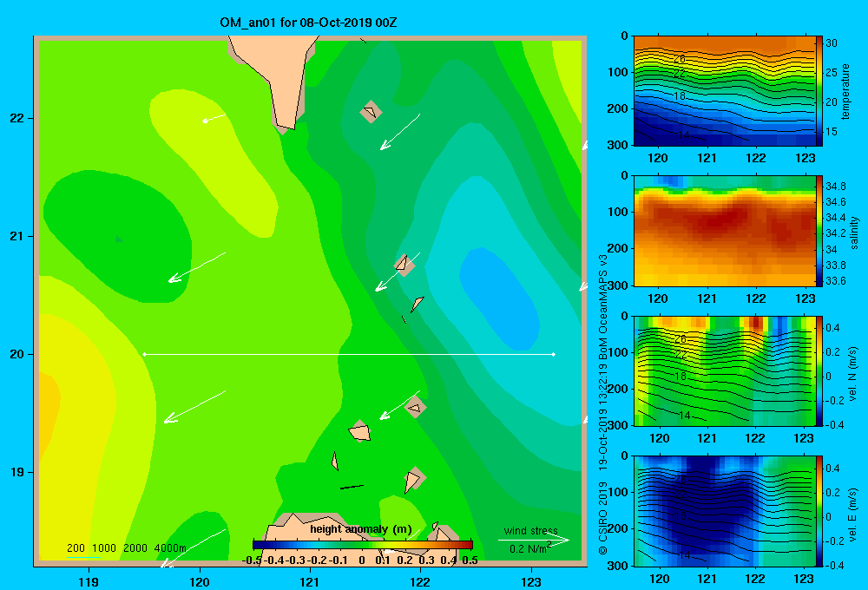Image resolution: width=868 pixels, height=590 pixels.
Task: Click the latitude 19 label on the main map
Action: click(17, 472)
